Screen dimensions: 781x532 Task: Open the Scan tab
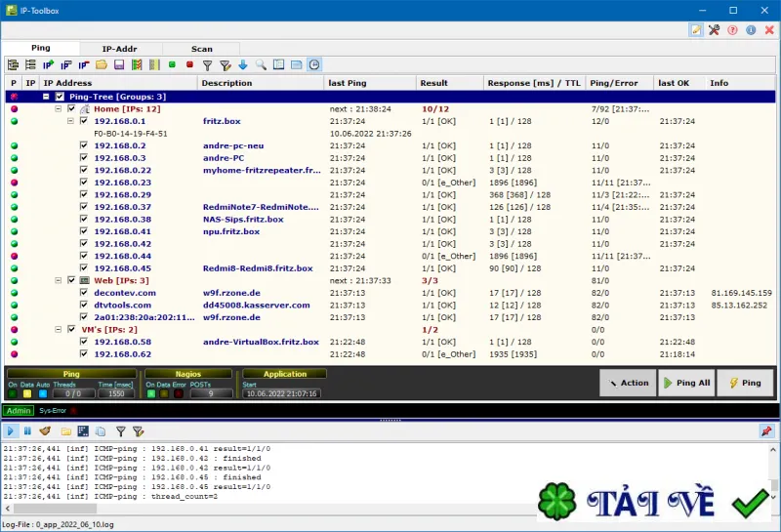202,49
